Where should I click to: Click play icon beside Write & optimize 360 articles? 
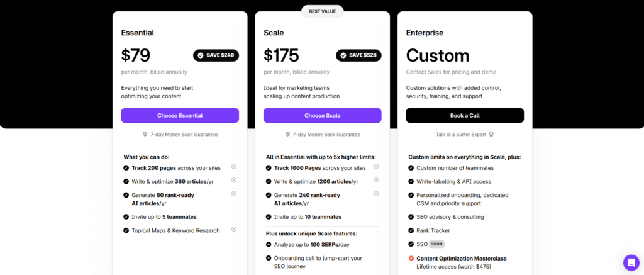234,180
